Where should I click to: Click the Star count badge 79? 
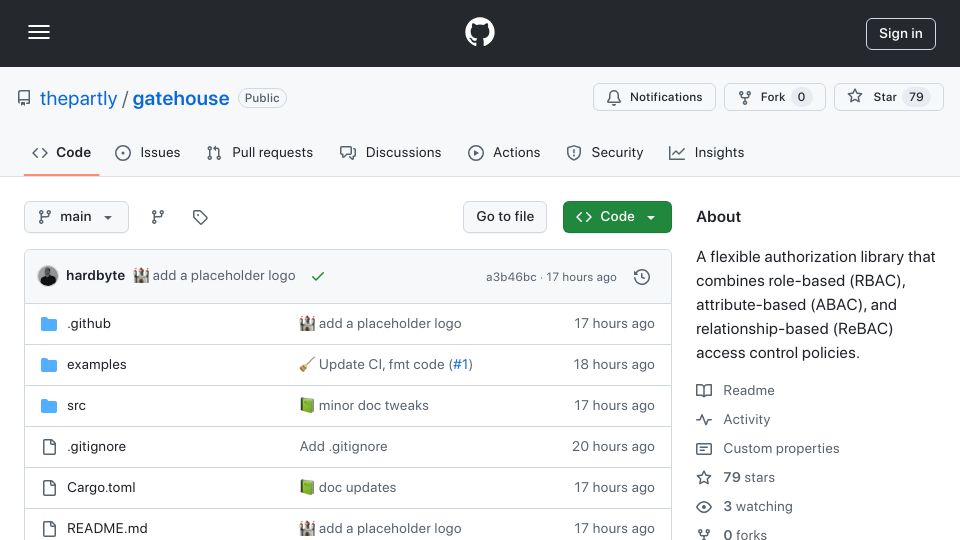coord(916,97)
